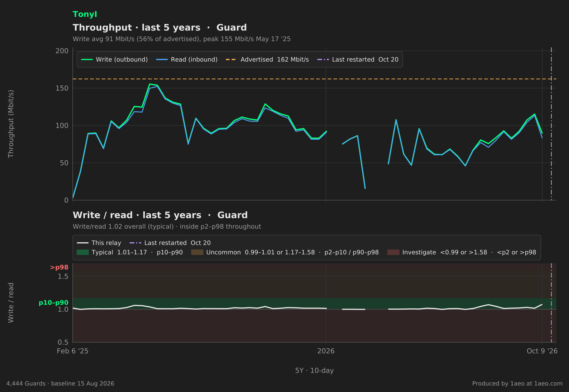Click the Throughput (Mbit/s) y-axis title
Viewport: 569px width, 392px height.
coord(11,124)
